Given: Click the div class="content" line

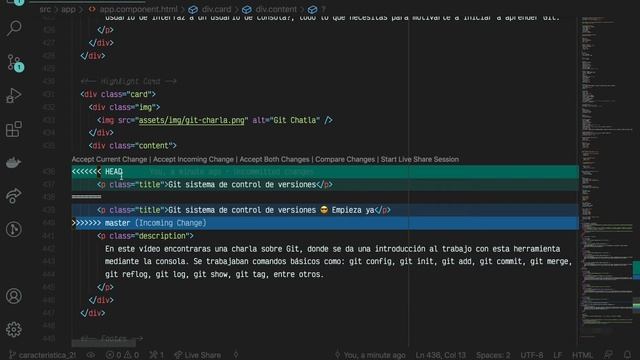Looking at the screenshot, I should click(x=133, y=146).
